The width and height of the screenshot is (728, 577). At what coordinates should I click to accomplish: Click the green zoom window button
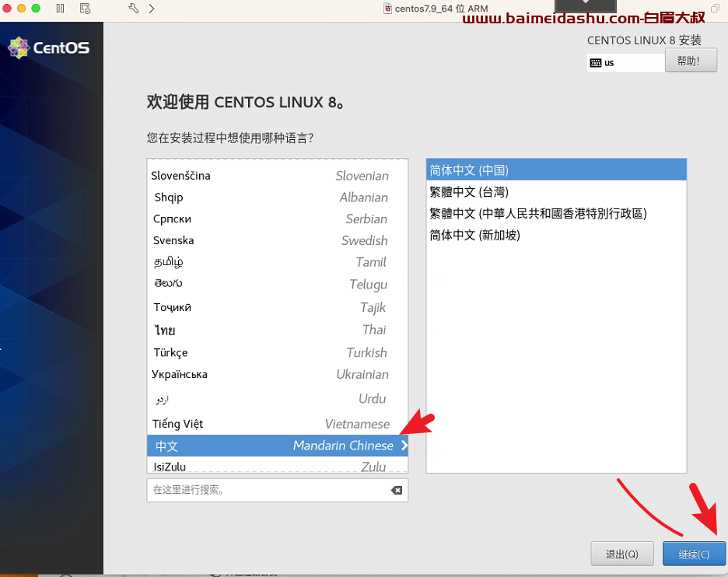point(36,8)
